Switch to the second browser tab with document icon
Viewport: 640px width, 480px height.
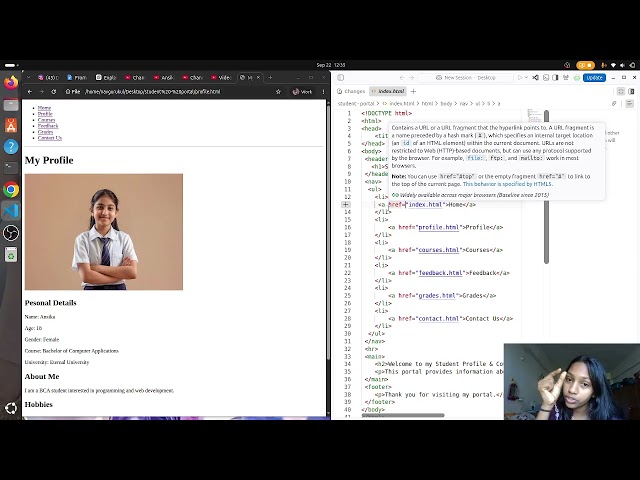(x=78, y=78)
